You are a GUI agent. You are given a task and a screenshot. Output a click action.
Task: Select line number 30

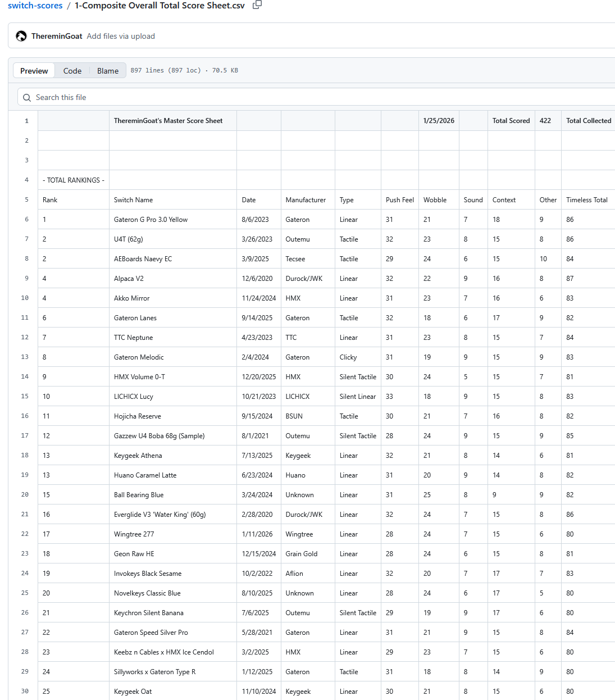click(25, 691)
